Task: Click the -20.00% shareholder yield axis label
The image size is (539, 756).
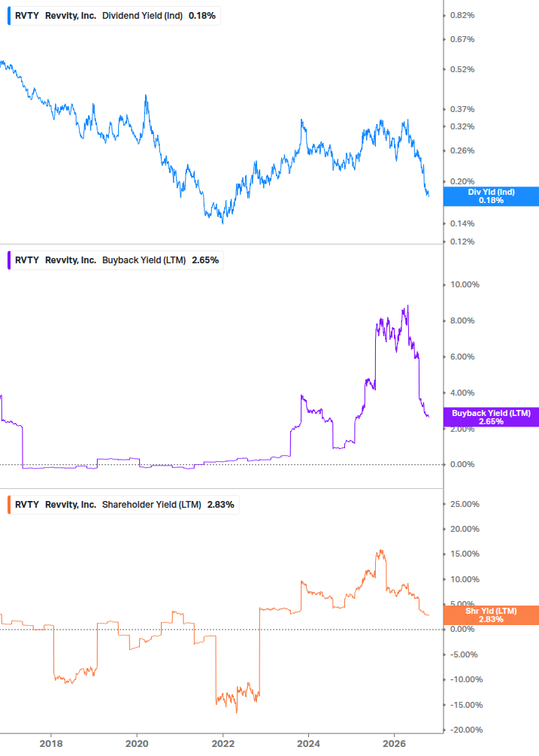Action: [x=466, y=730]
